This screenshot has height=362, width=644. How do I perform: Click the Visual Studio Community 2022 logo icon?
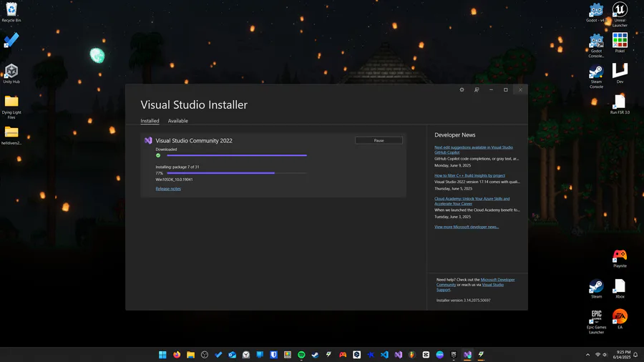tap(148, 140)
